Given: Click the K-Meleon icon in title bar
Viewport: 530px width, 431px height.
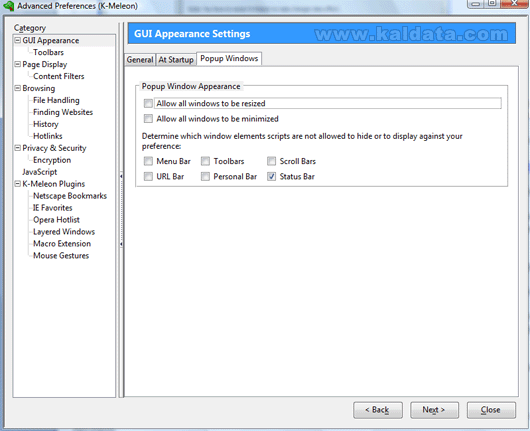Looking at the screenshot, I should 8,6.
